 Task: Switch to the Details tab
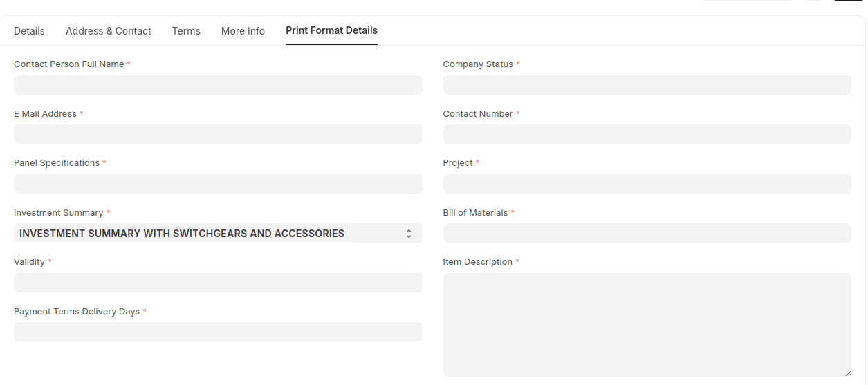tap(29, 31)
